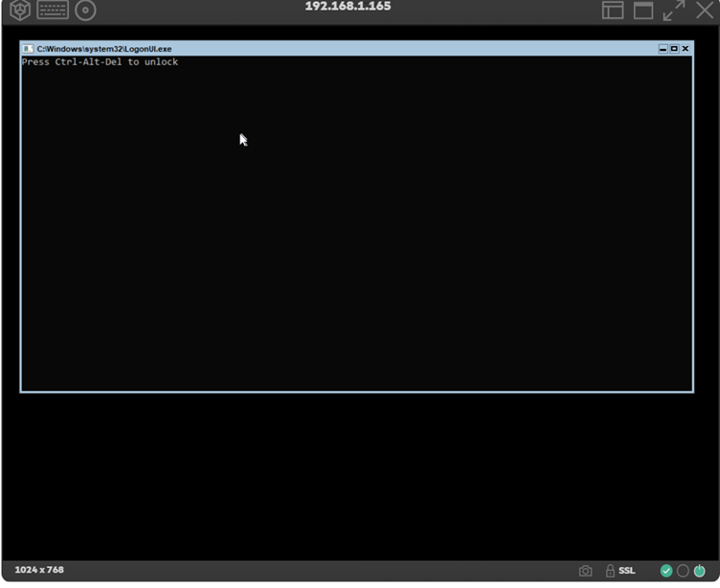Enter fullscreen with the expand arrows icon
Screen dimensions: 720x588
tap(674, 11)
